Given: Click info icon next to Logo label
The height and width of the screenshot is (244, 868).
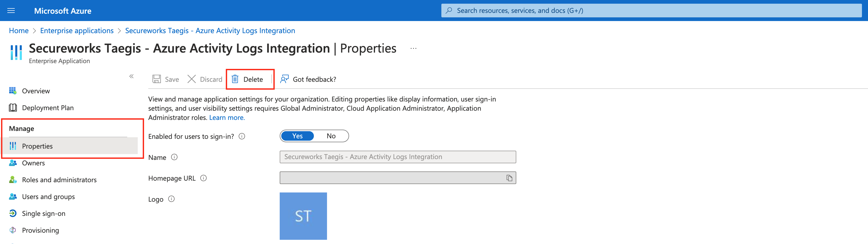Looking at the screenshot, I should [171, 199].
